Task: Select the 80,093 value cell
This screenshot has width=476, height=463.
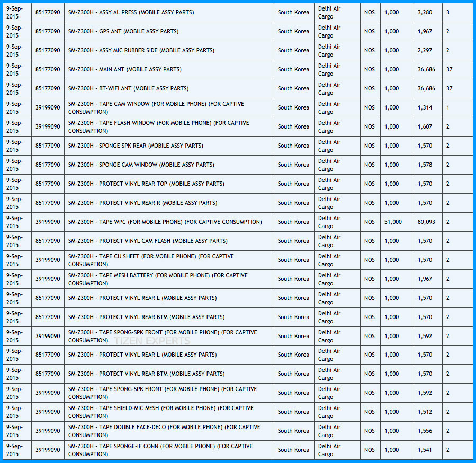Action: [426, 222]
